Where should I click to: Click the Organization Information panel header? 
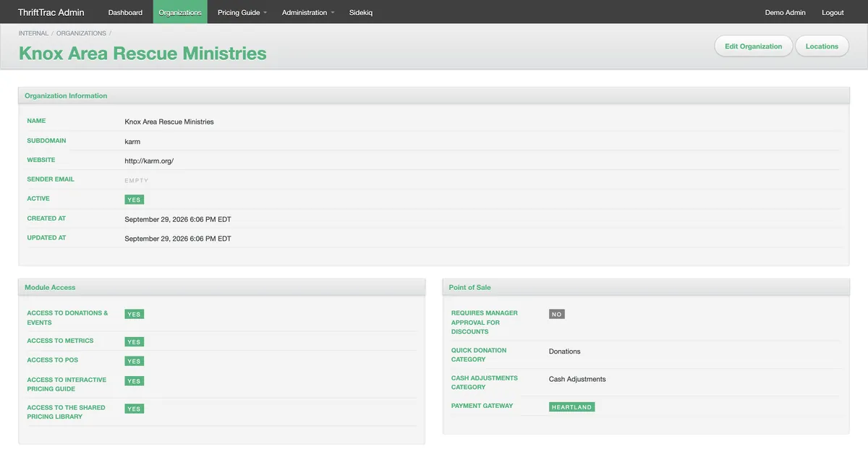434,95
